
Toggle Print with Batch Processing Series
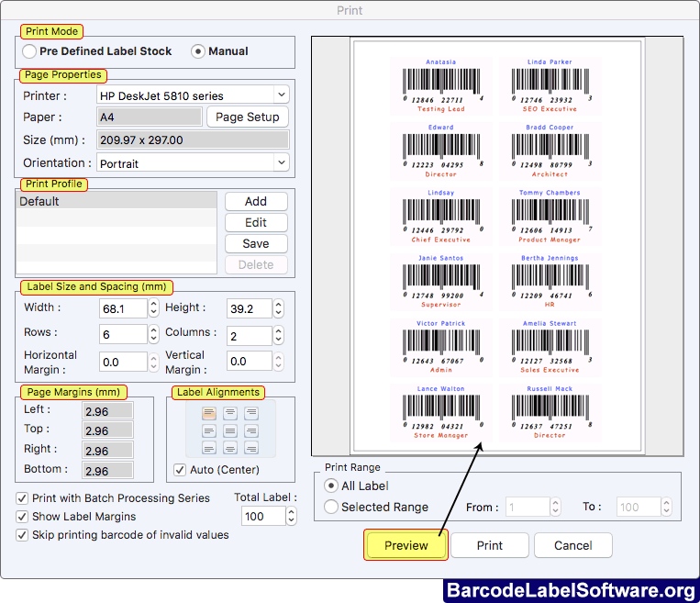tap(22, 498)
